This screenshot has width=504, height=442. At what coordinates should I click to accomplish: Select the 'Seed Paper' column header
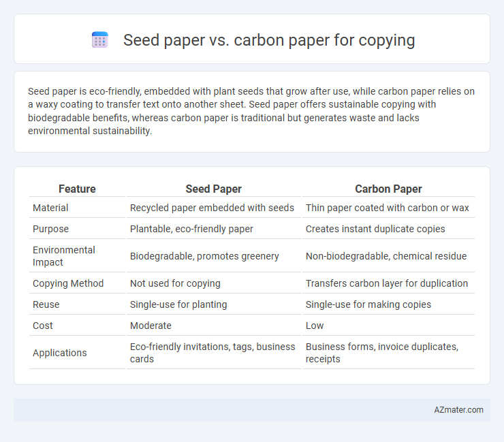coord(213,189)
